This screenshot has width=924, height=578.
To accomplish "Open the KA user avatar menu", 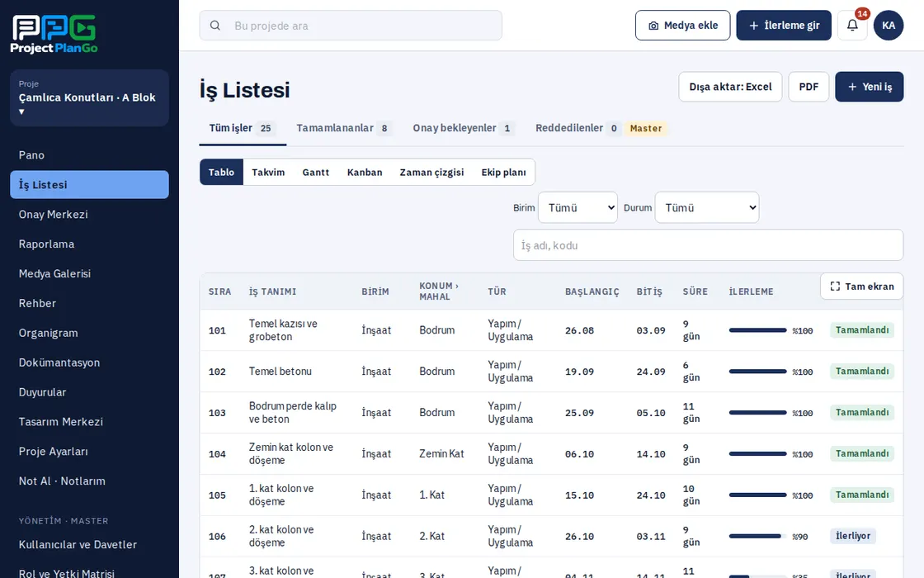I will pos(888,26).
